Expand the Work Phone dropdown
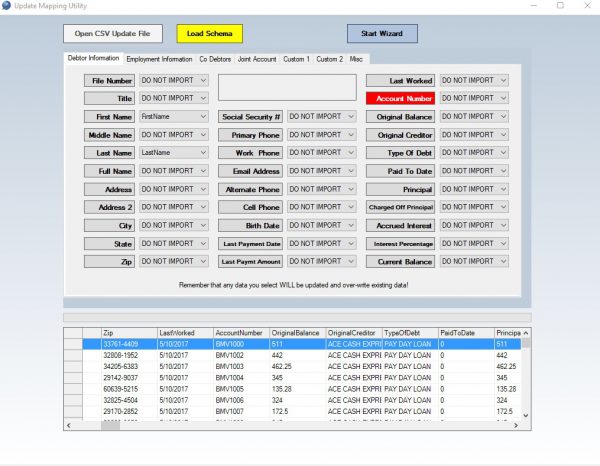 tap(321, 153)
